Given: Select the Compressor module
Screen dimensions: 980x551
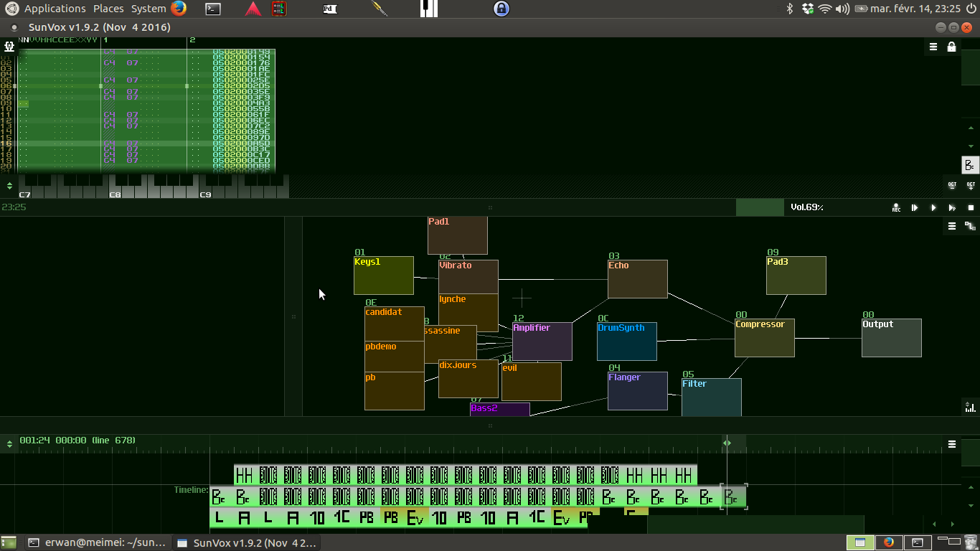Looking at the screenshot, I should [x=765, y=338].
